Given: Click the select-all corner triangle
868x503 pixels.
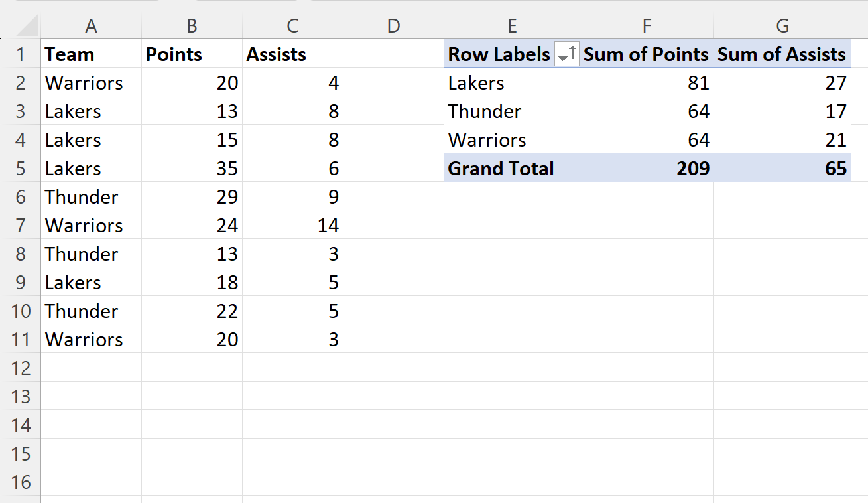Looking at the screenshot, I should point(27,26).
